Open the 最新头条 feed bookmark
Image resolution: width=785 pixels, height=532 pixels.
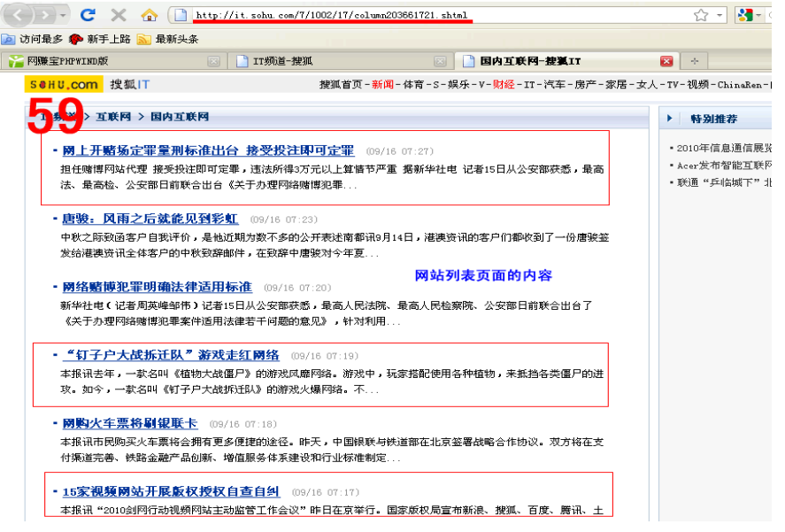168,39
